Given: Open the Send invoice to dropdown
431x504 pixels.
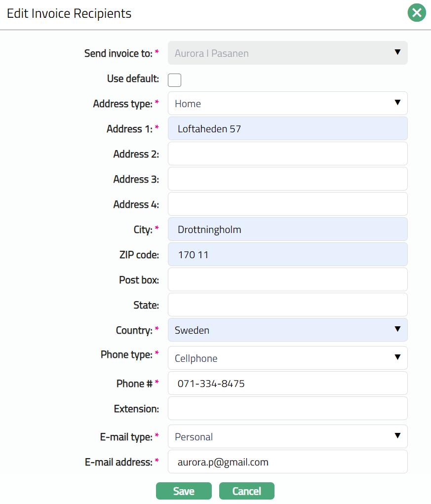Looking at the screenshot, I should pyautogui.click(x=287, y=53).
